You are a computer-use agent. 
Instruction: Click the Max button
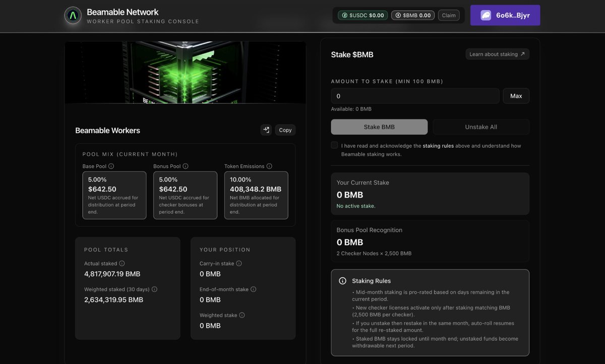(x=516, y=96)
